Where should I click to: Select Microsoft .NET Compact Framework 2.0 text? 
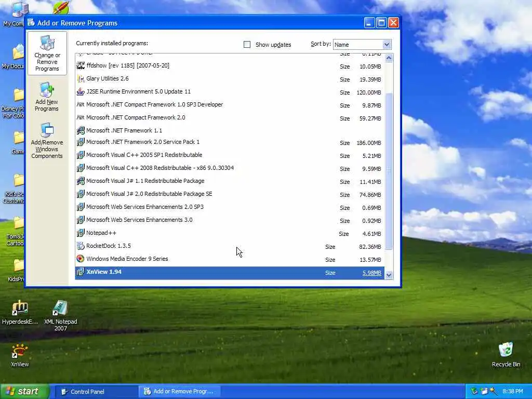pos(136,117)
